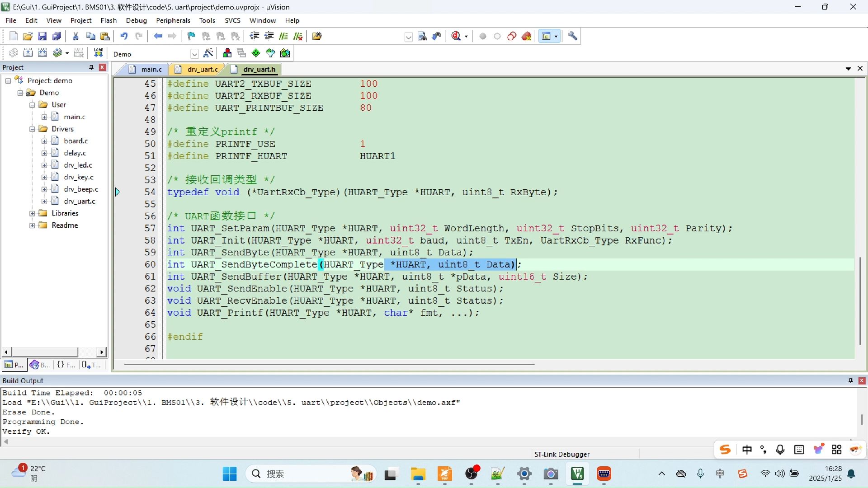The image size is (868, 488).
Task: Click the Undo arrow icon
Action: 123,36
